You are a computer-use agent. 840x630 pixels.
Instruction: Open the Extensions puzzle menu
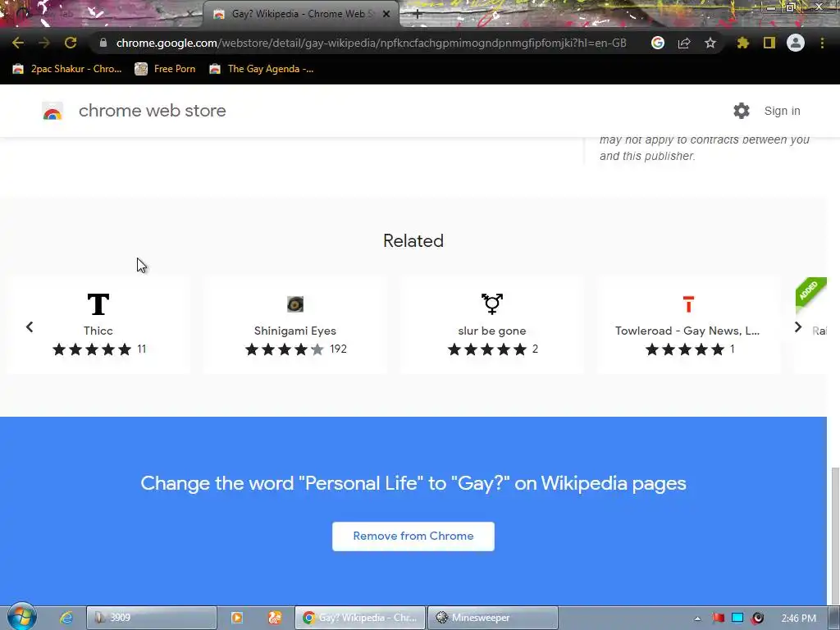coord(742,43)
